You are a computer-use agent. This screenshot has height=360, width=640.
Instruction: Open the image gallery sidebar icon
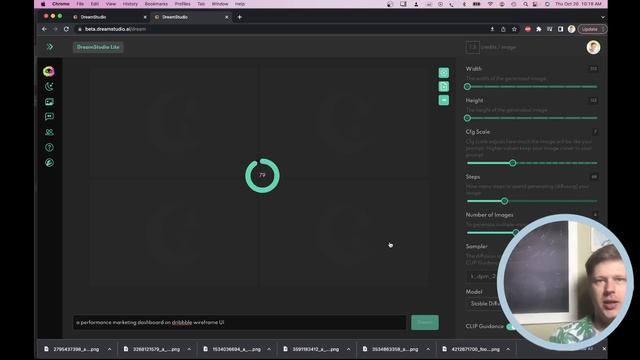pos(49,102)
